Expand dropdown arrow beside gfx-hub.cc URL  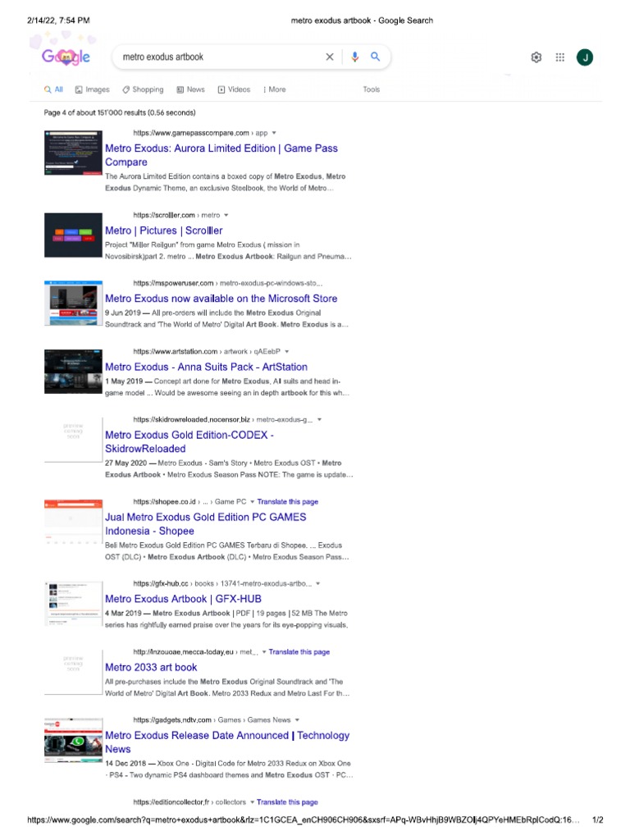318,583
